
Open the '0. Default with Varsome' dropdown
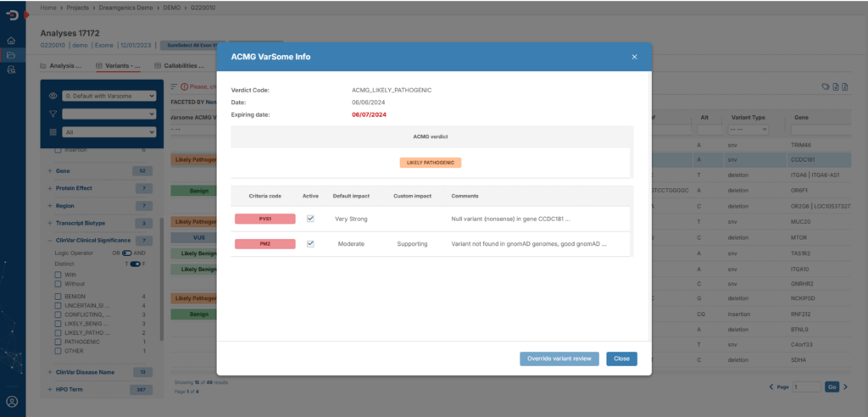pyautogui.click(x=109, y=96)
